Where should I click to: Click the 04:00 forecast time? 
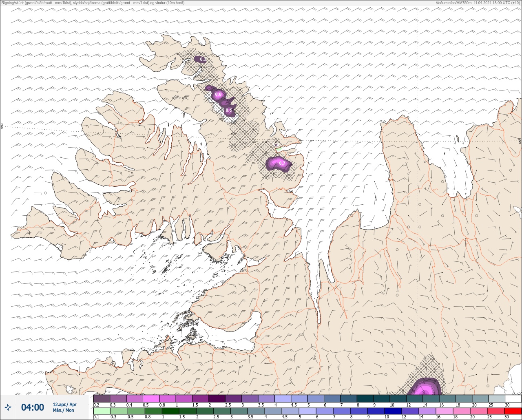coord(32,407)
